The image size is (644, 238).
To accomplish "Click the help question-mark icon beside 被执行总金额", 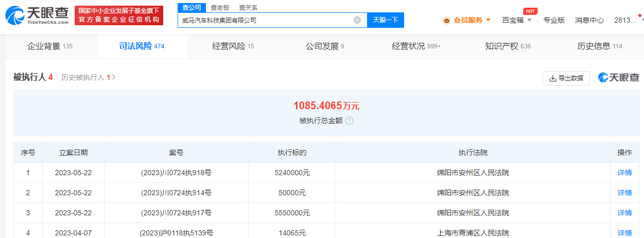I will [x=350, y=121].
